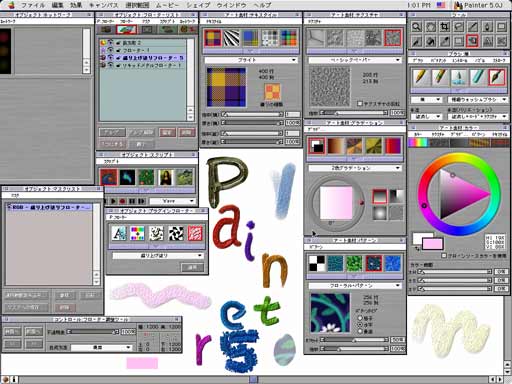Toggle eye of highlighted floater row

pyautogui.click(x=111, y=58)
